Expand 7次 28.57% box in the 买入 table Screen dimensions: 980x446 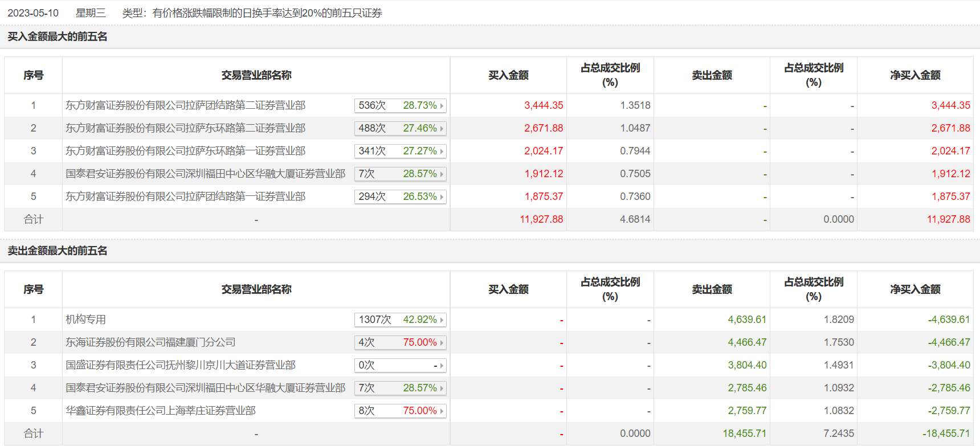tap(400, 174)
